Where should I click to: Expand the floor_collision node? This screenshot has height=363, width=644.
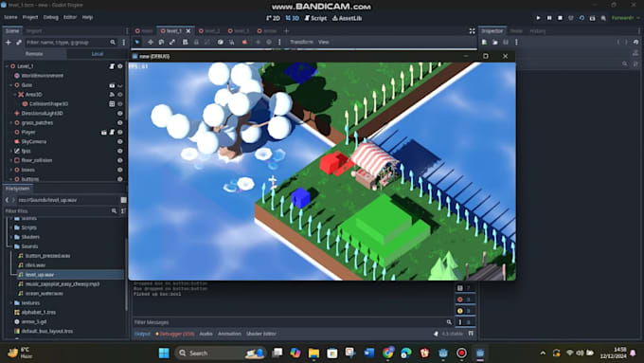click(11, 160)
